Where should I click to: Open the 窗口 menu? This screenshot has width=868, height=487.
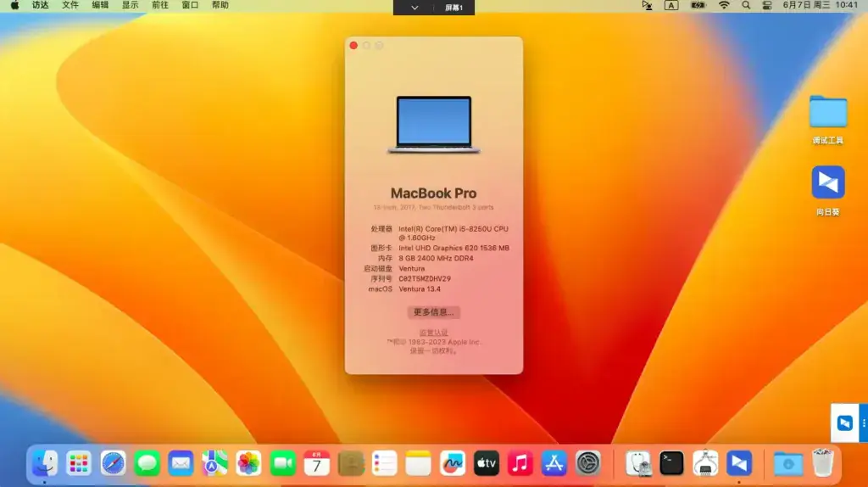(190, 5)
